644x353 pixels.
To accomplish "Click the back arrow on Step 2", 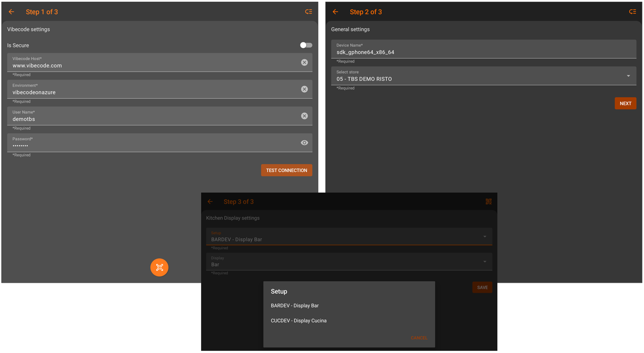I will point(335,12).
